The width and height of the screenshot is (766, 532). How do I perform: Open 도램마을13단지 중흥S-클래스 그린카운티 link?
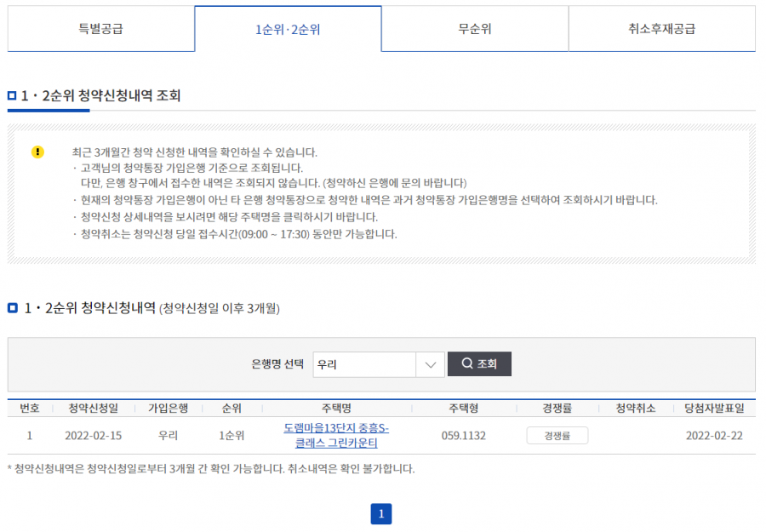(x=336, y=435)
